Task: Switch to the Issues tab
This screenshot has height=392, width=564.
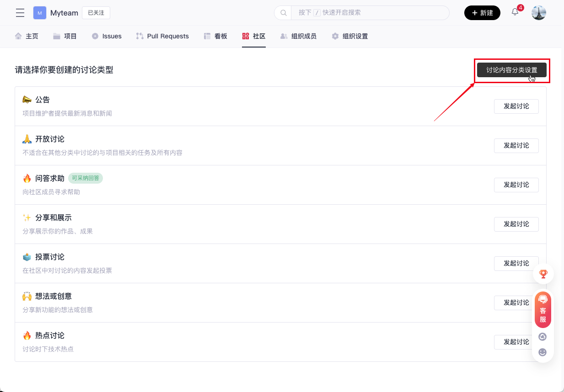Action: (107, 36)
